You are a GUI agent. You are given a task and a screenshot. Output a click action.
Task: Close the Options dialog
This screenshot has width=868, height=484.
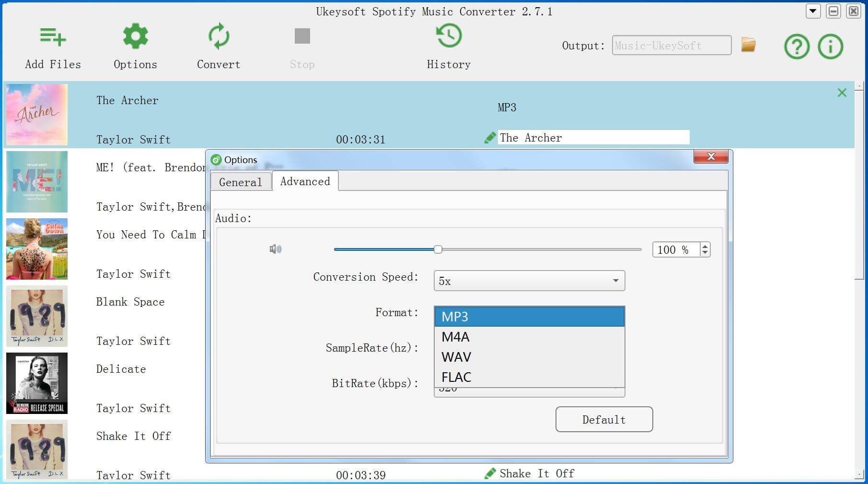[711, 156]
